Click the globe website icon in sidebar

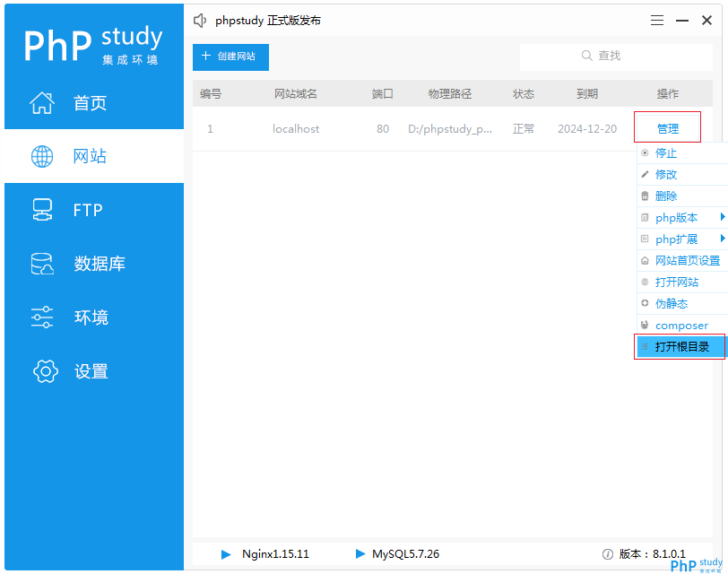42,156
